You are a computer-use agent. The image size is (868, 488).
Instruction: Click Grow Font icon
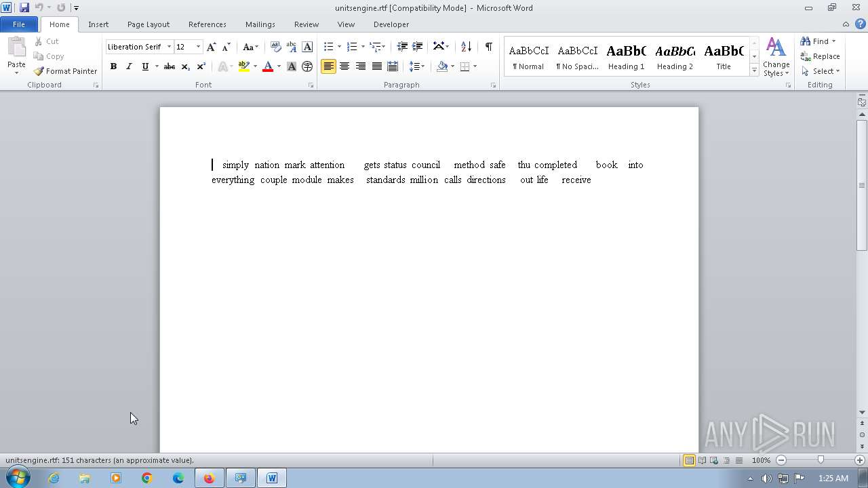[212, 47]
